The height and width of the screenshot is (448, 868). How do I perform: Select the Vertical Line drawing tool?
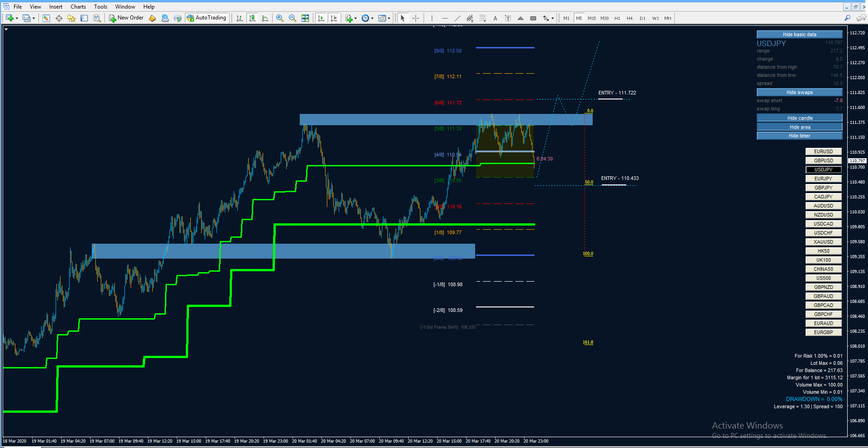coord(432,18)
